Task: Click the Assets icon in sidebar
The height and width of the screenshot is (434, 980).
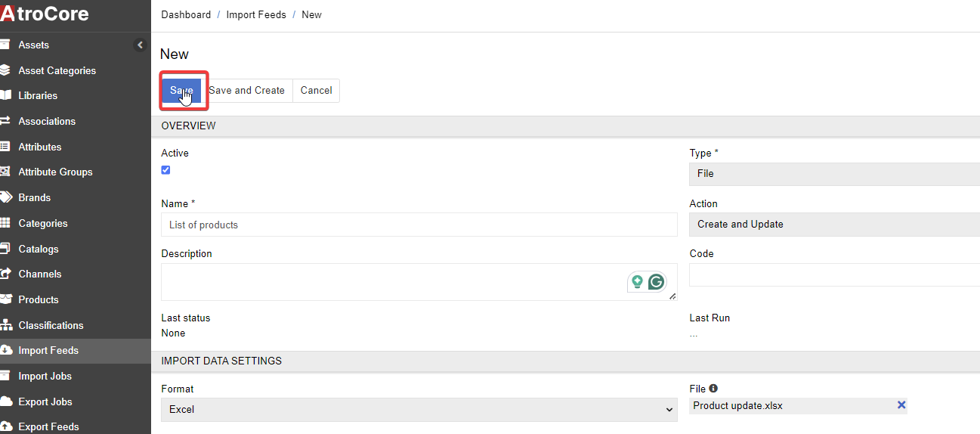Action: click(5, 45)
